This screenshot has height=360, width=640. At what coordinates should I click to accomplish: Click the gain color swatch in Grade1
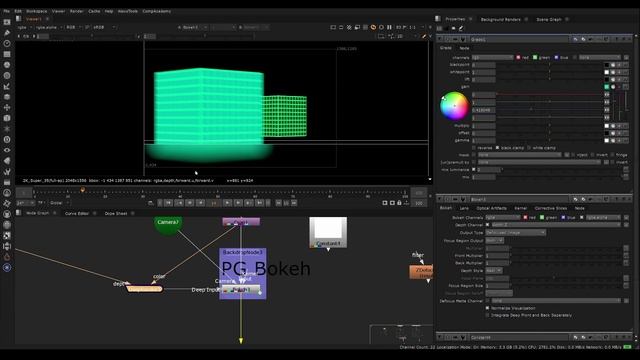click(607, 87)
